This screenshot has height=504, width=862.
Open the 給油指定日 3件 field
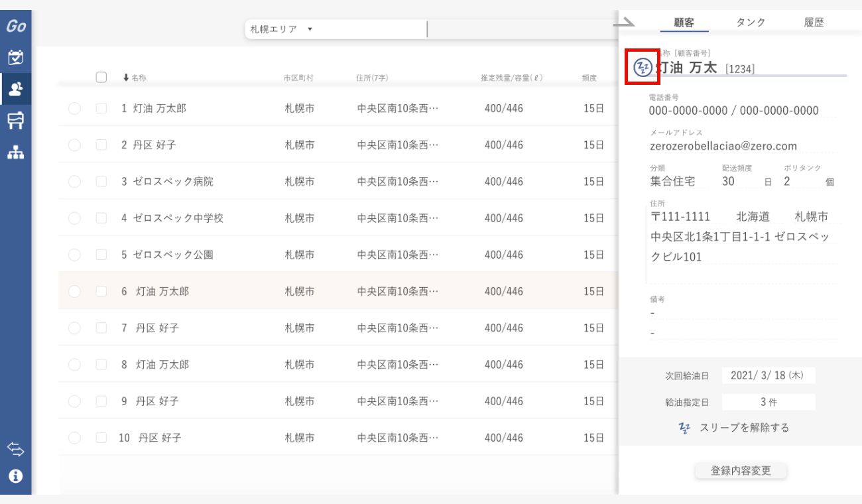coord(768,402)
